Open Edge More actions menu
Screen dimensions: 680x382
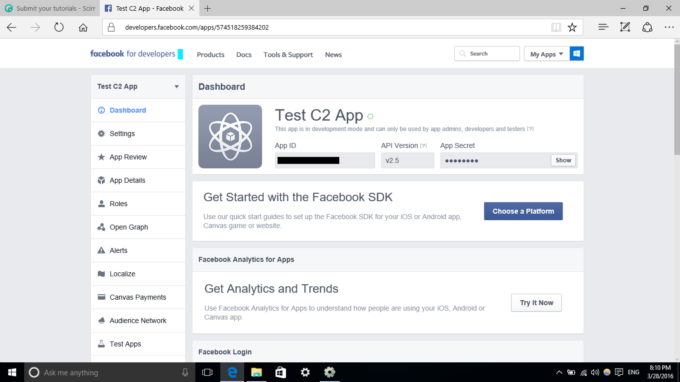tap(669, 27)
